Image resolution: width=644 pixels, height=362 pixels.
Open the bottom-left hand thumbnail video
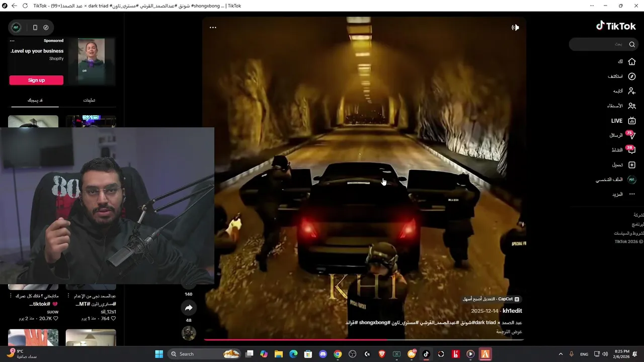[x=33, y=337]
